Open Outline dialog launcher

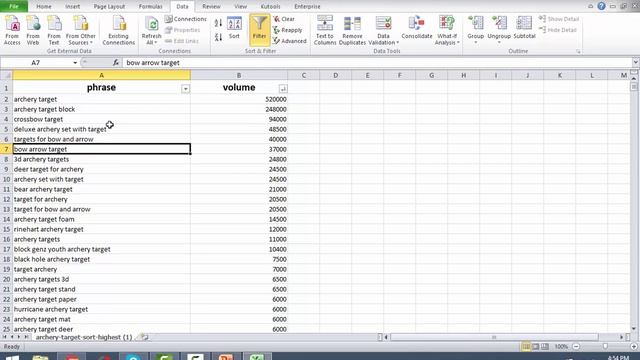[x=578, y=52]
